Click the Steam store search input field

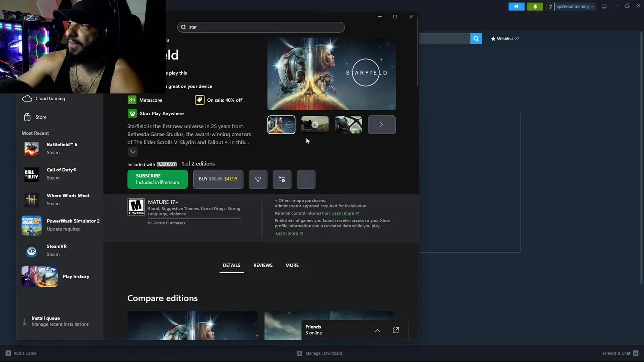(445, 39)
